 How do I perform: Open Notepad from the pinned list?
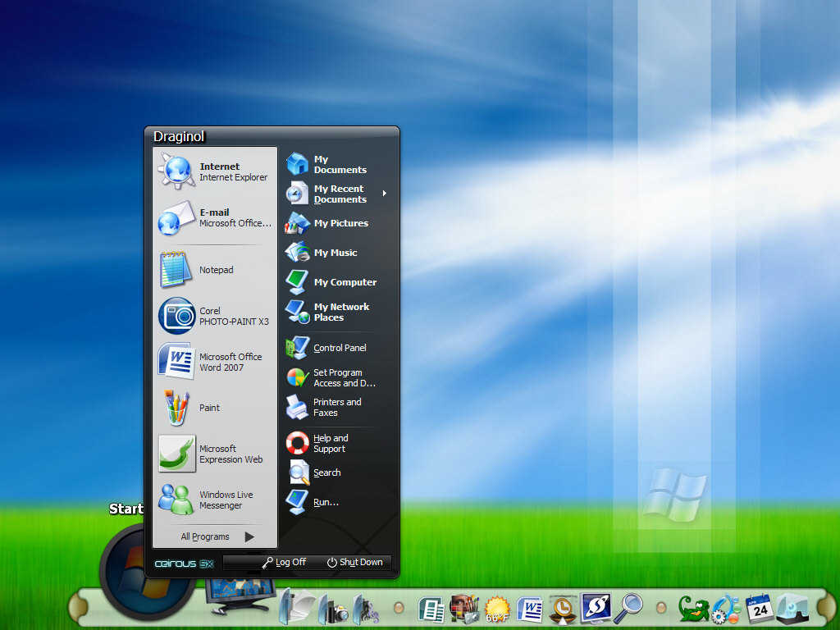215,270
